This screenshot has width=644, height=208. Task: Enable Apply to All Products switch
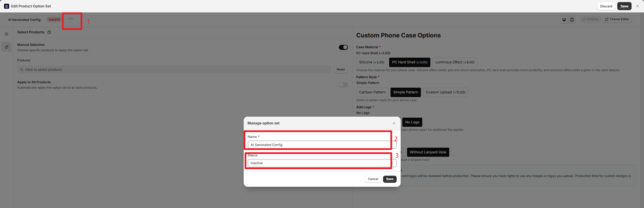click(343, 85)
